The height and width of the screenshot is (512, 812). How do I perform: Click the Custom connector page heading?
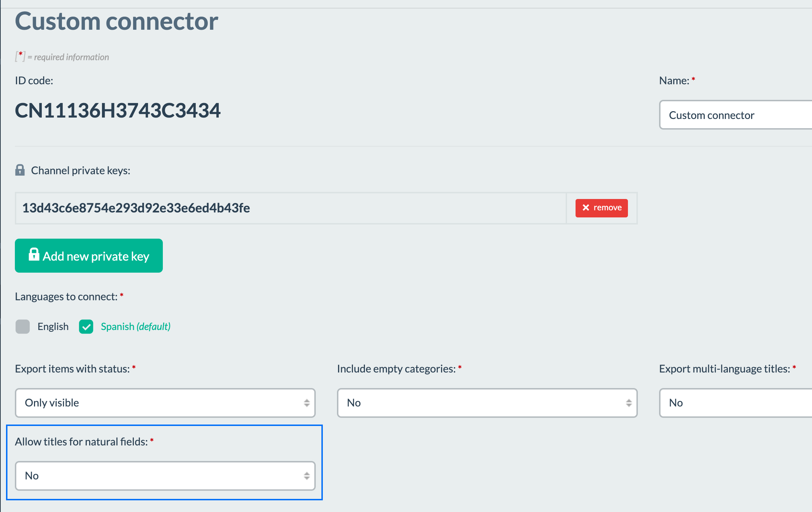[x=116, y=21]
